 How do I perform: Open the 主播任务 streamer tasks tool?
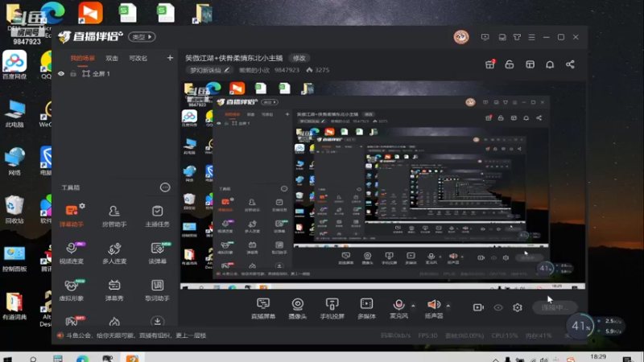(157, 216)
